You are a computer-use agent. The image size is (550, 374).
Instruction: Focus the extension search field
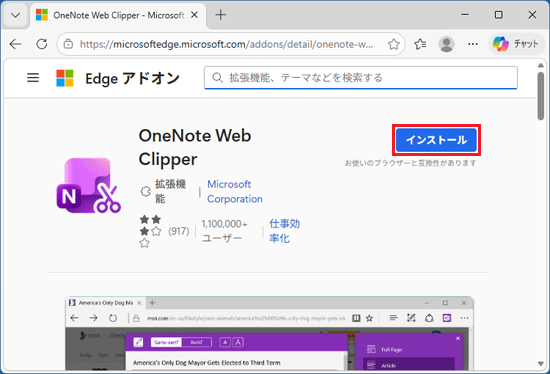coord(361,78)
